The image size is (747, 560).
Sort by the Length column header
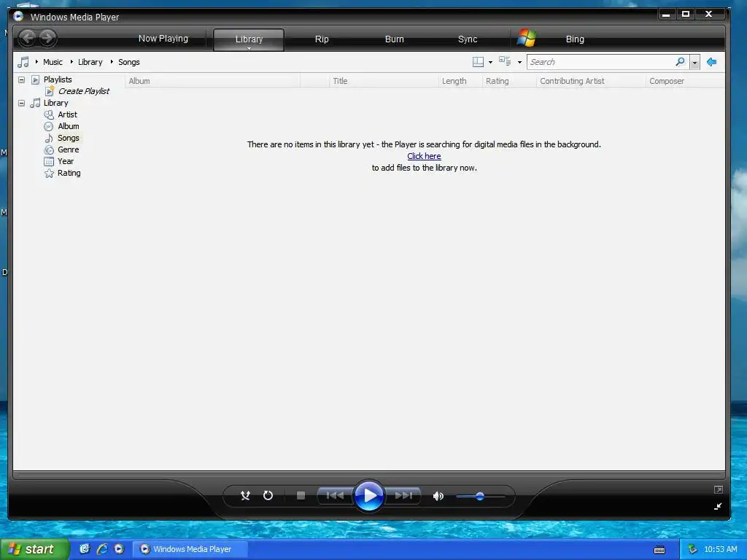(460, 81)
